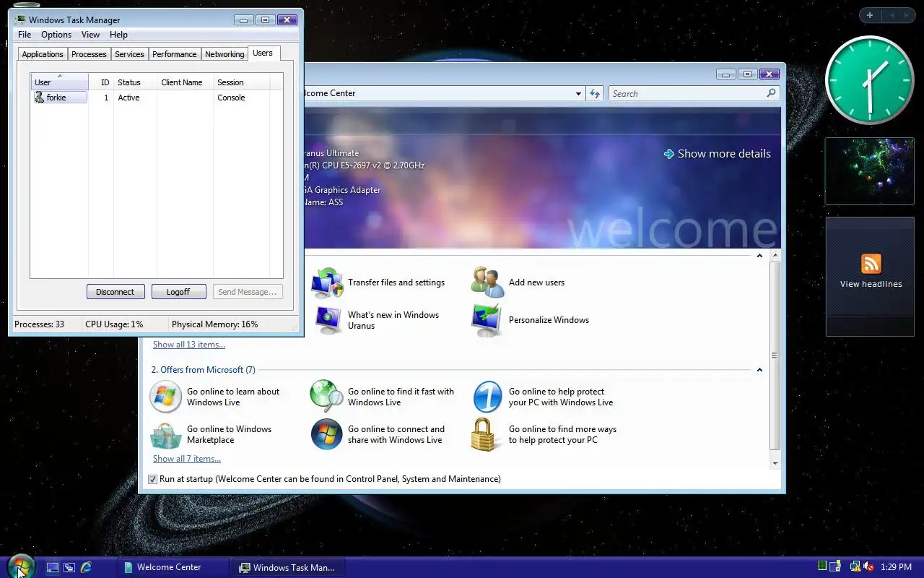Switch to the Performance tab
Viewport: 924px width, 578px height.
pos(174,54)
